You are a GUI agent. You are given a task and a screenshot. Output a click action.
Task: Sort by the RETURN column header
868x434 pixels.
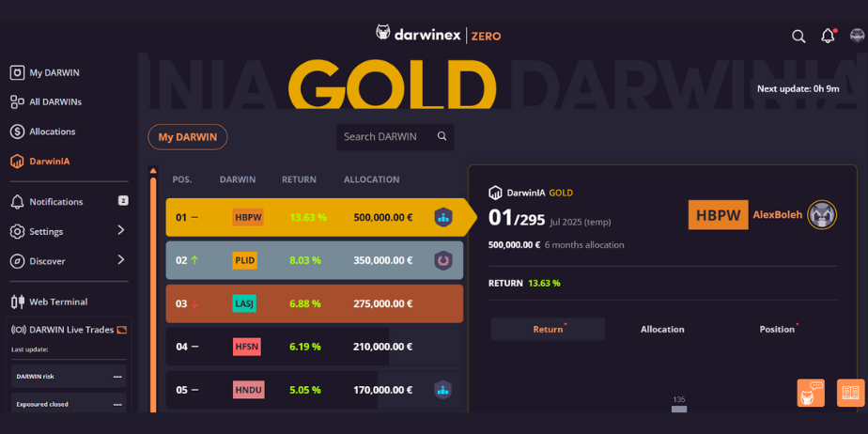pyautogui.click(x=299, y=179)
